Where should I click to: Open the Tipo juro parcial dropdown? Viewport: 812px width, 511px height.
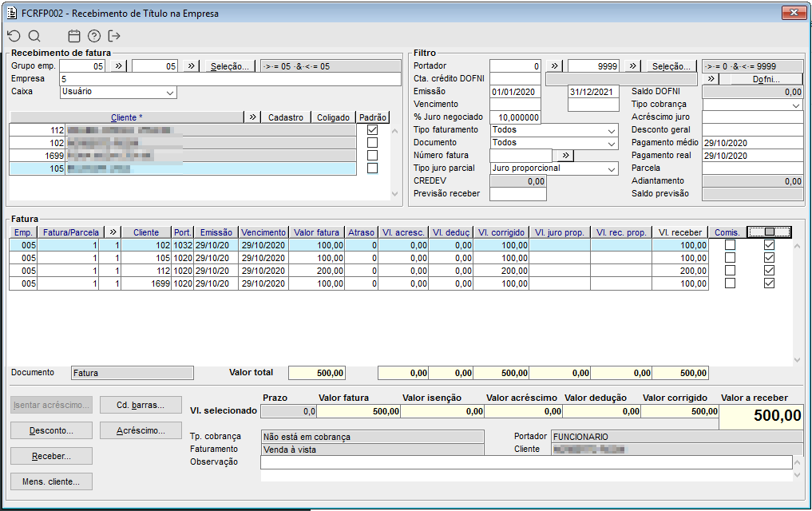[612, 168]
